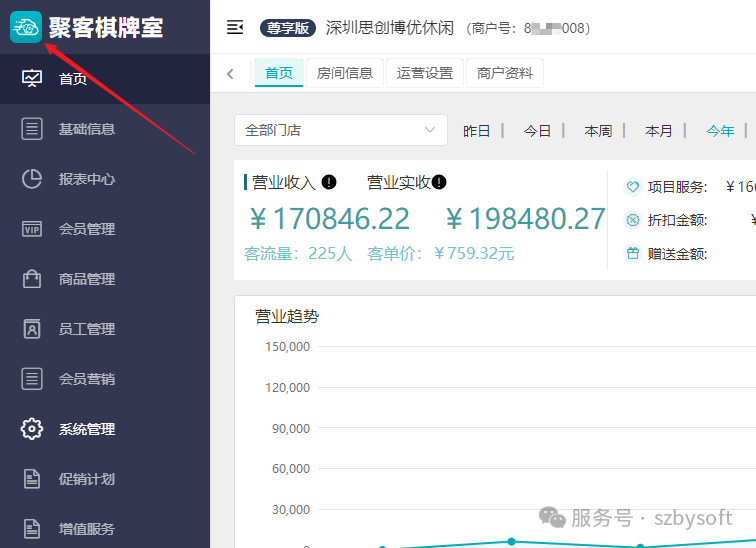Viewport: 756px width, 548px height.
Task: Click revenue value ￥170846.22
Action: tap(329, 219)
